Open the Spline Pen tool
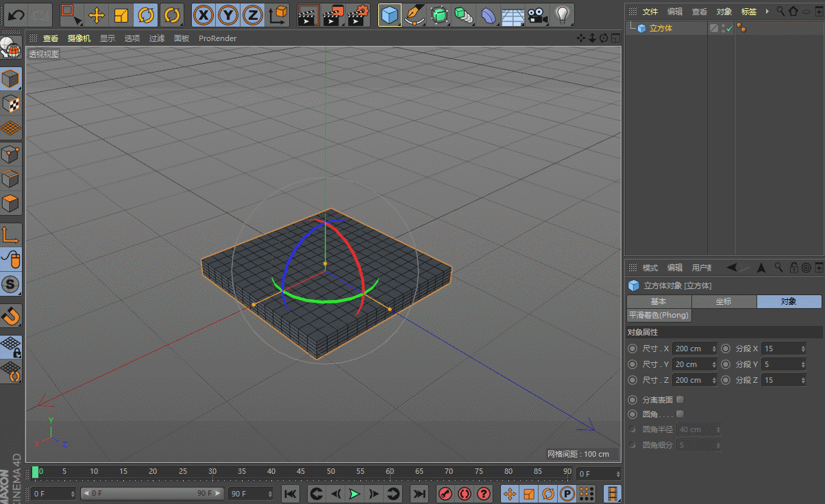The height and width of the screenshot is (504, 825). click(415, 14)
